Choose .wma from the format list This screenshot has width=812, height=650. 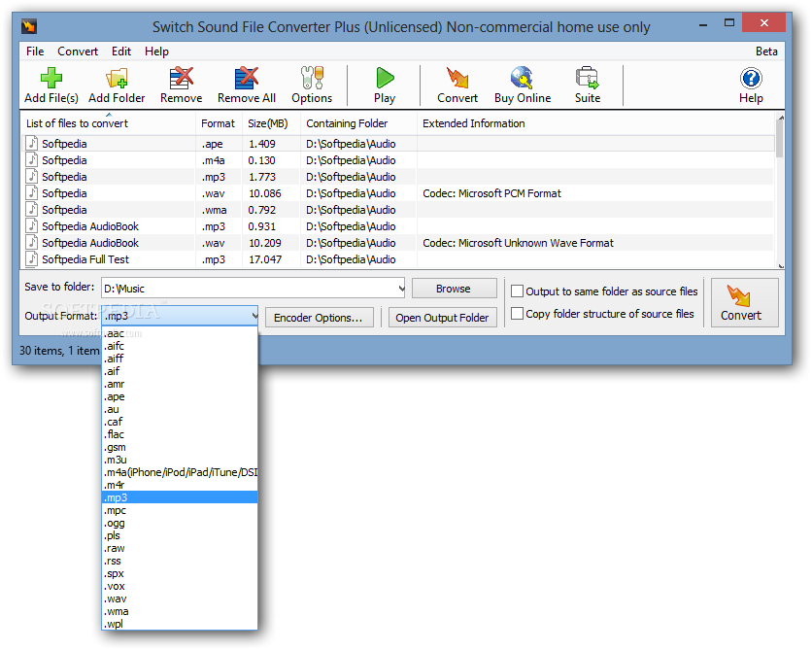pyautogui.click(x=179, y=611)
